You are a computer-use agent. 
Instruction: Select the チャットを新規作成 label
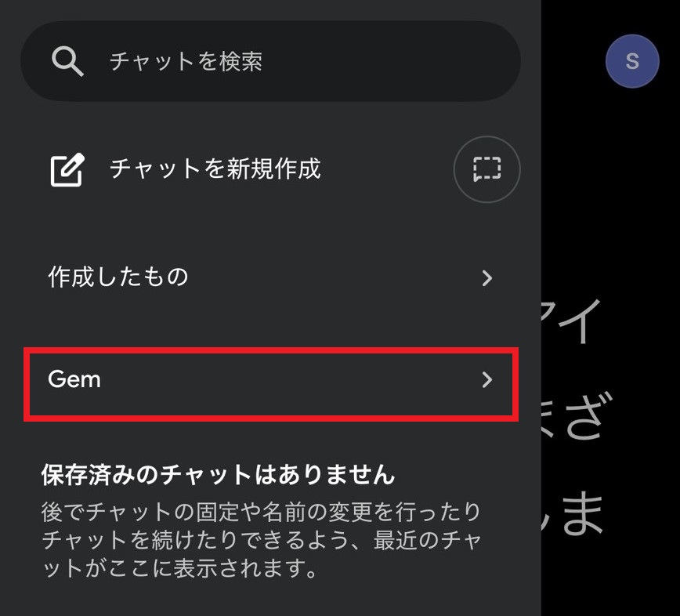tap(215, 168)
